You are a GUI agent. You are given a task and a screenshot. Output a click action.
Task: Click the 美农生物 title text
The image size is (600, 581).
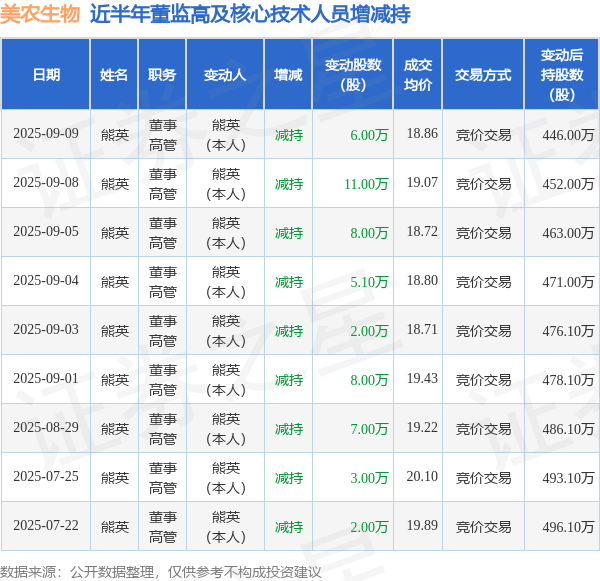40,15
